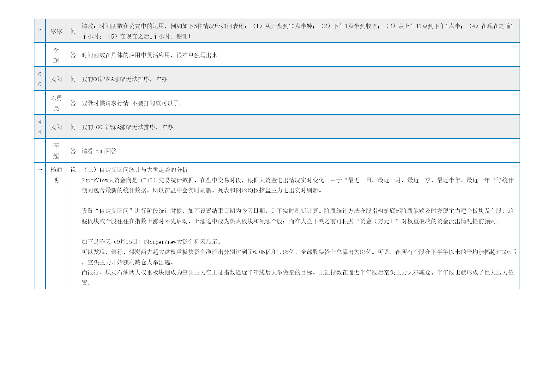Click the 答 cell beside 时间函数在具体的应用中

(73, 55)
